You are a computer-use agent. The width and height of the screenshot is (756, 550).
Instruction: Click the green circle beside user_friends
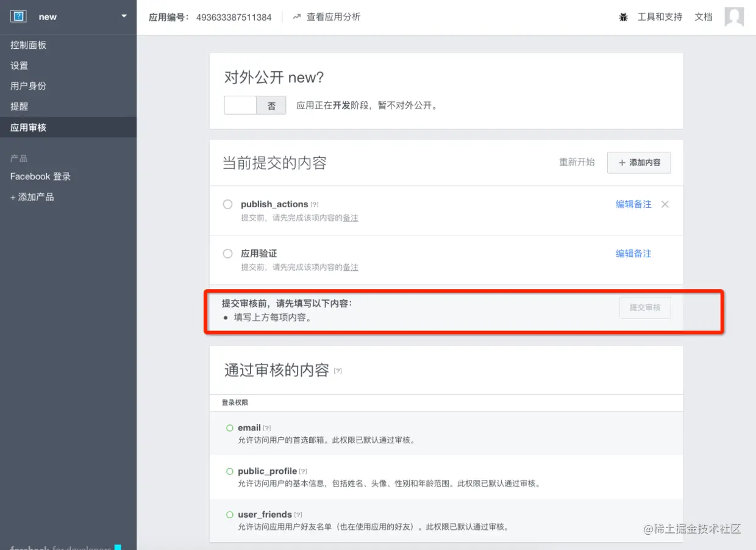coord(230,515)
